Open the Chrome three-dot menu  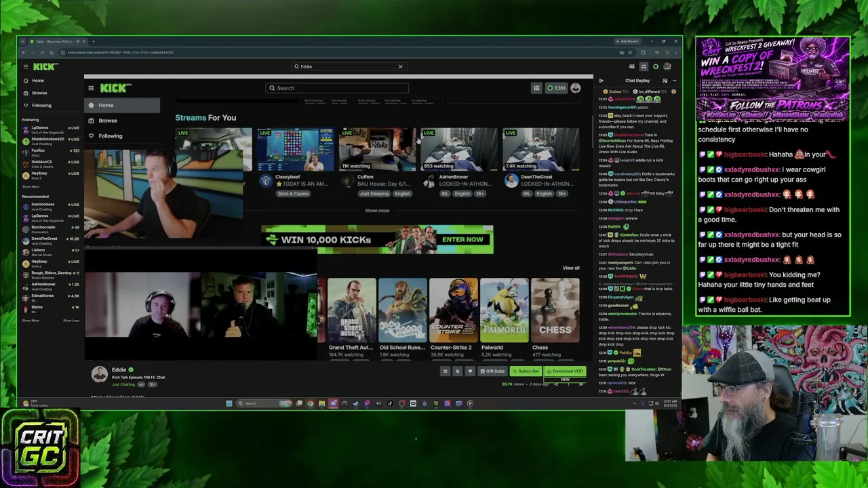[x=675, y=52]
